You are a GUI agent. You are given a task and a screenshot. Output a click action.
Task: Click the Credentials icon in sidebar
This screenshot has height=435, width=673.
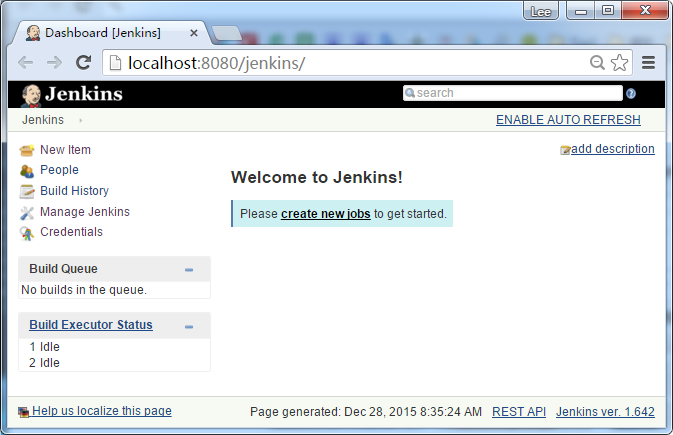click(x=27, y=233)
